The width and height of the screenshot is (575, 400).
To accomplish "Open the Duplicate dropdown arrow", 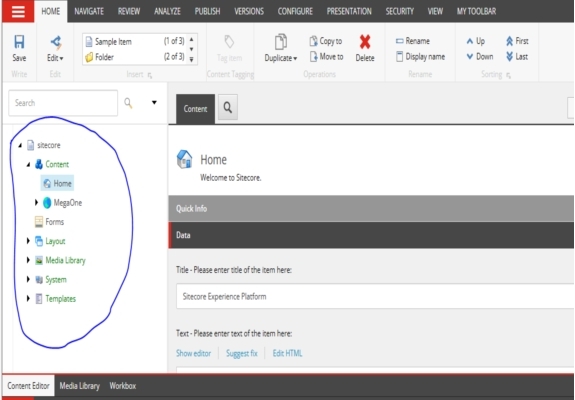I will click(295, 58).
